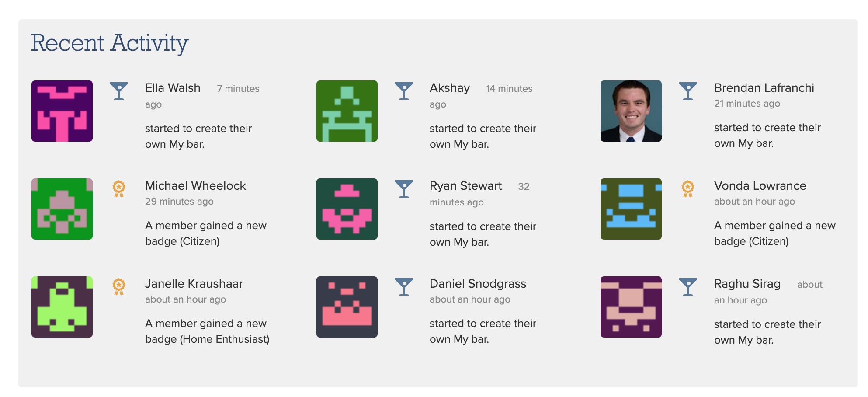
Task: Click the Janelle Kraushaar name link
Action: point(194,284)
